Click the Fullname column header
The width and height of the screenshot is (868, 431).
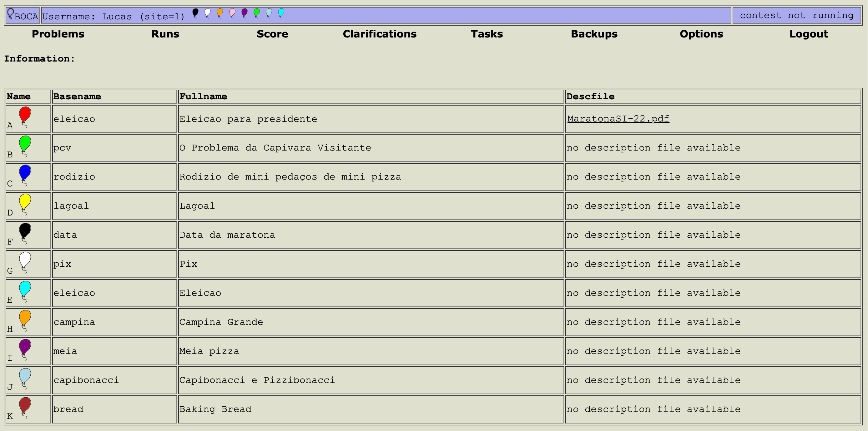point(203,97)
